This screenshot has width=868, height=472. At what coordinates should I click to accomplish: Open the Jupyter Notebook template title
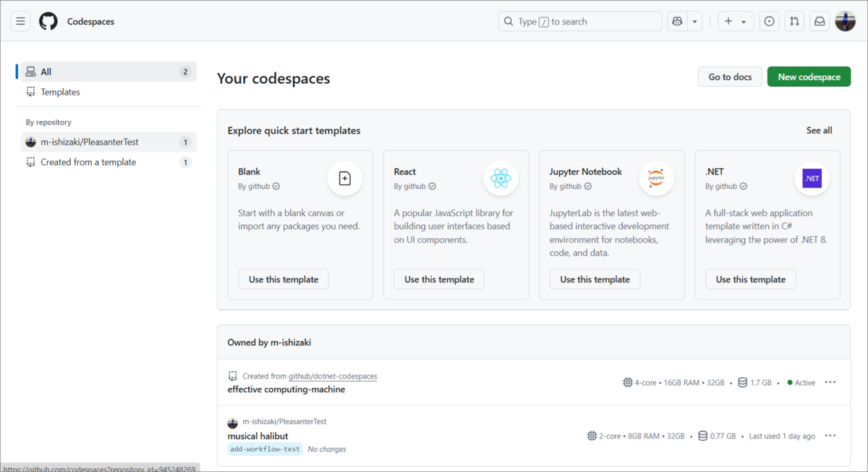coord(586,172)
